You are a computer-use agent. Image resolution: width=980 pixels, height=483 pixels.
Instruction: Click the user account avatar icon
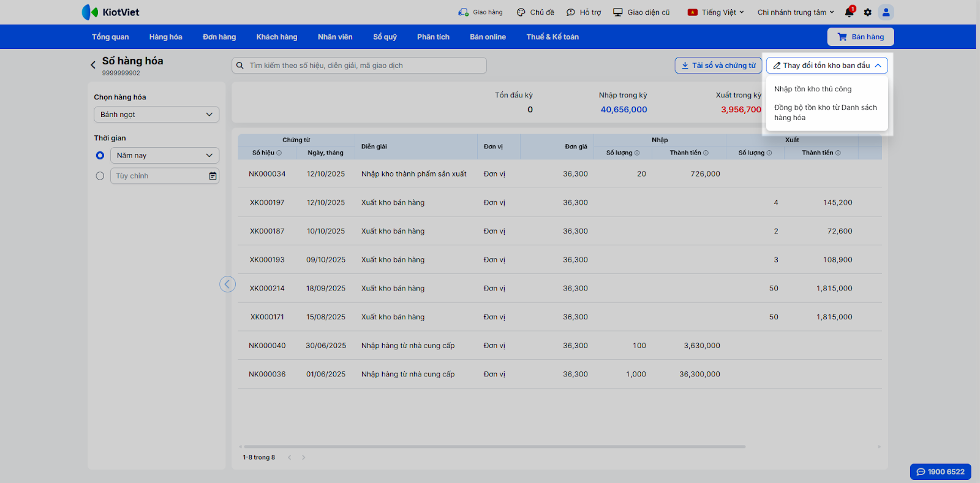pyautogui.click(x=886, y=12)
